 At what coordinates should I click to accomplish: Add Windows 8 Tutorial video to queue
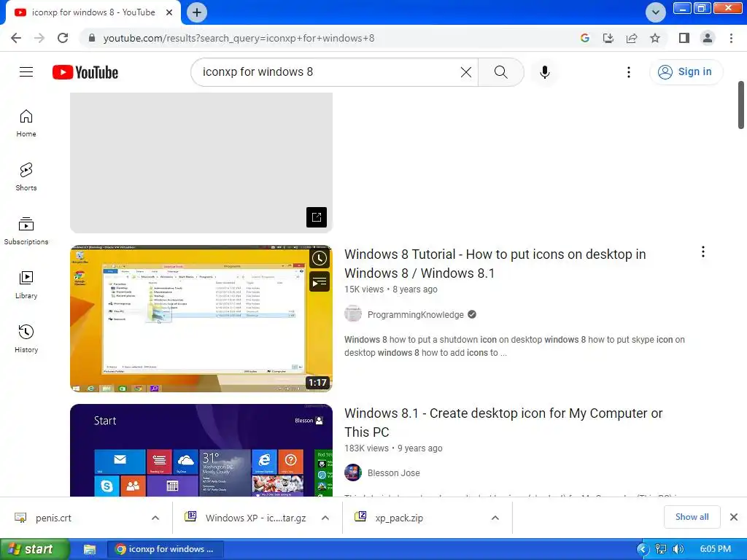tap(320, 281)
